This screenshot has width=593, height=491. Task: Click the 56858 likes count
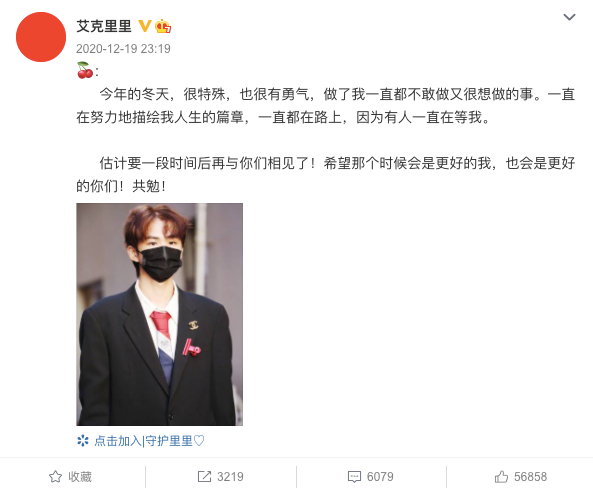pyautogui.click(x=530, y=477)
